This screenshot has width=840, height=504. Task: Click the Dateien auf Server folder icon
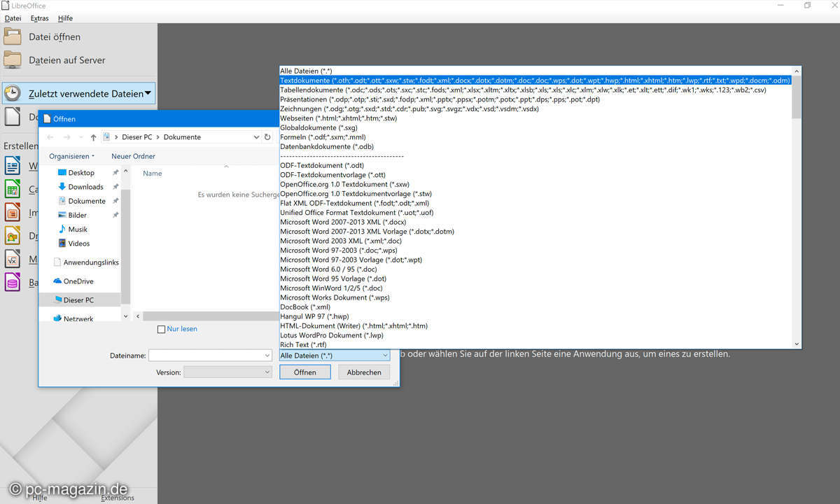click(13, 59)
